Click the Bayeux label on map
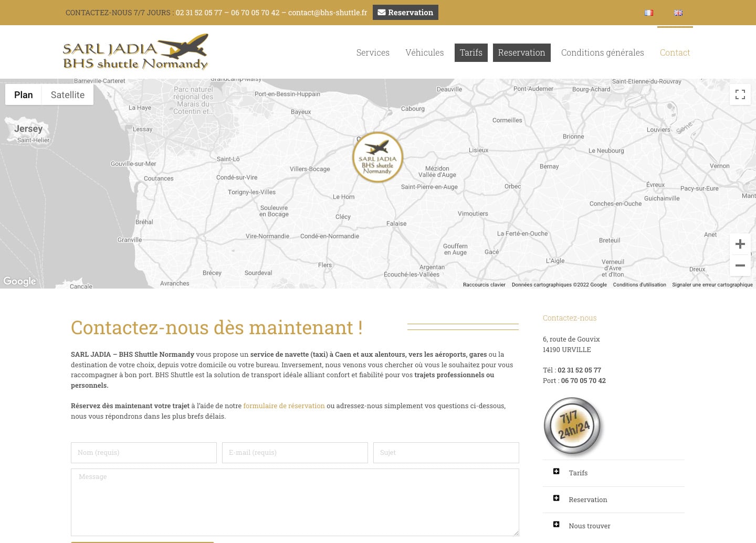This screenshot has height=543, width=756. pos(301,112)
